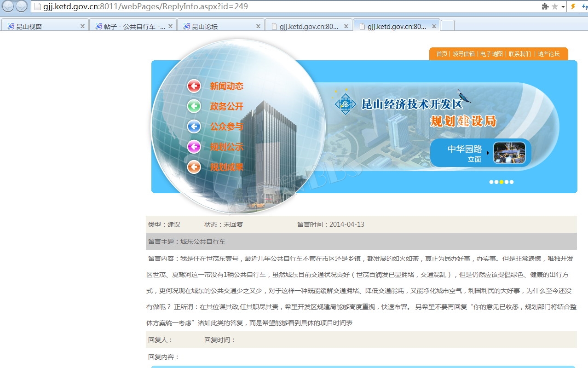Click the small play arrow beside 立面
This screenshot has height=368, width=588.
pyautogui.click(x=488, y=153)
